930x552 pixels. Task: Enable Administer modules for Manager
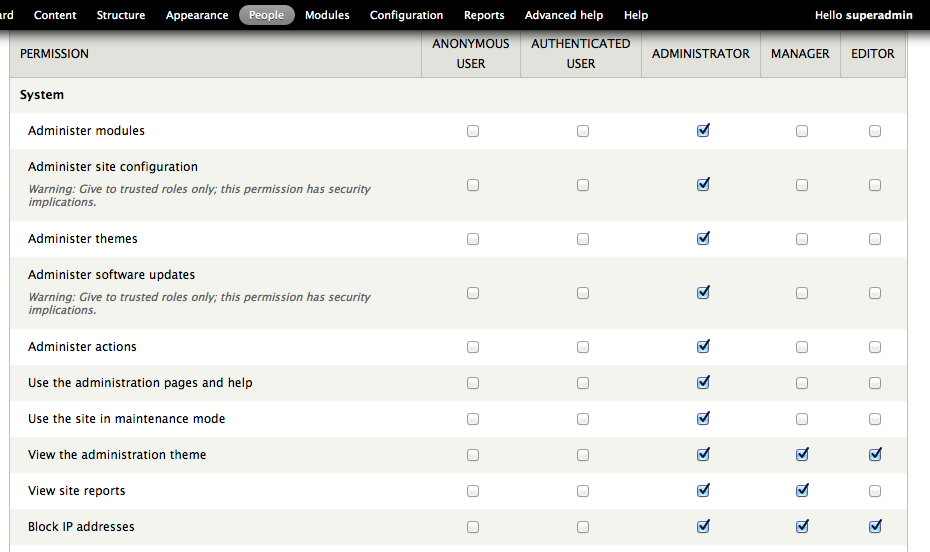pos(802,131)
